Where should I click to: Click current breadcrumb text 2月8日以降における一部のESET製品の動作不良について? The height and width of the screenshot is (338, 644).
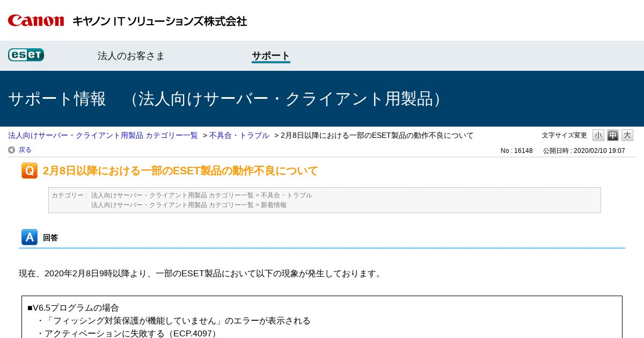click(377, 135)
